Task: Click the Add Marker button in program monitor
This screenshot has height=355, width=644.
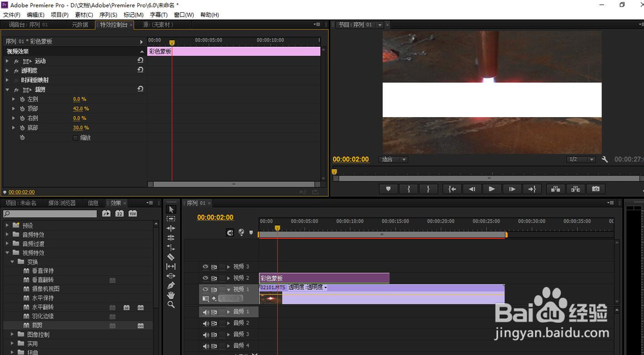Action: pyautogui.click(x=388, y=189)
